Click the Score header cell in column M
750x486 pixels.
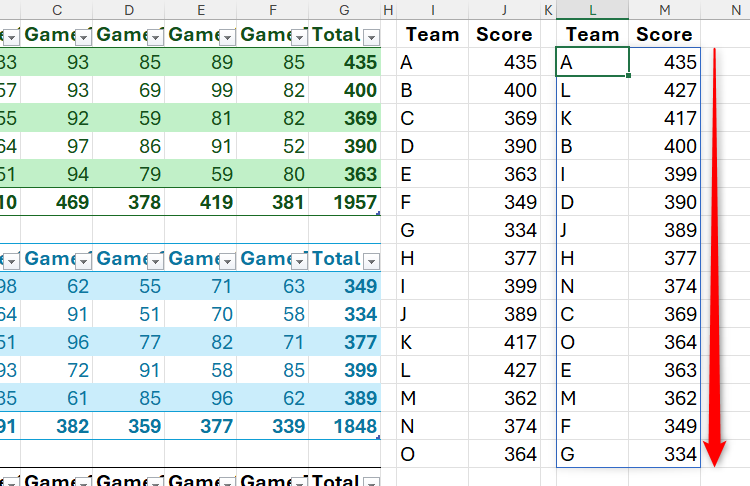tap(665, 34)
